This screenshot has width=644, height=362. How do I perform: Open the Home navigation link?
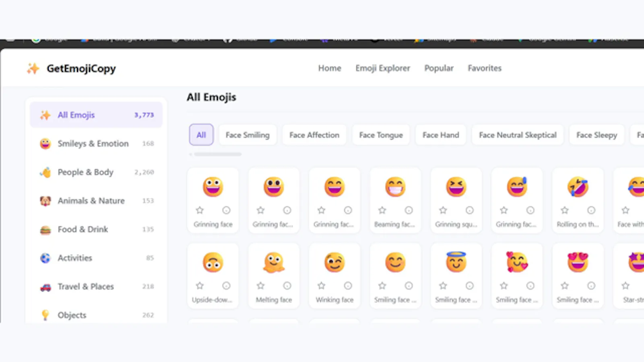(330, 68)
